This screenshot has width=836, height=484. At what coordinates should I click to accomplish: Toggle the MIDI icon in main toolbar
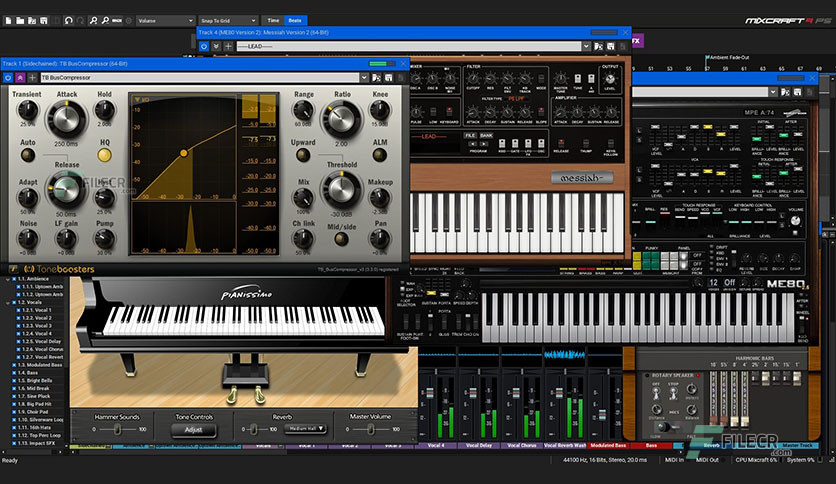click(117, 21)
